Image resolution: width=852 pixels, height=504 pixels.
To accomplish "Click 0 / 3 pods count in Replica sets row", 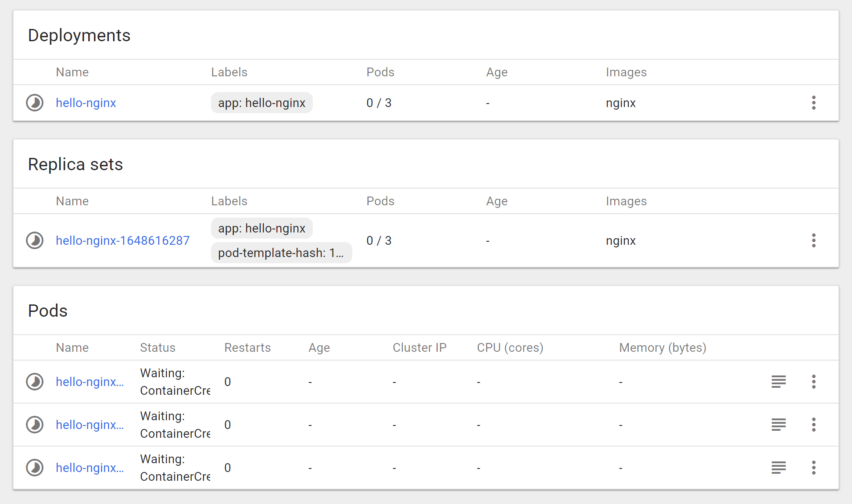I will 379,240.
